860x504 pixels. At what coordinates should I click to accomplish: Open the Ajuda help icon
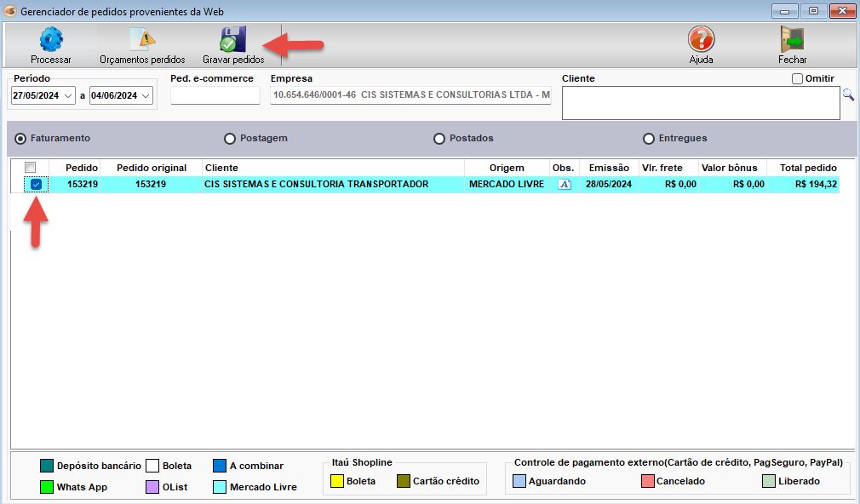(x=701, y=40)
